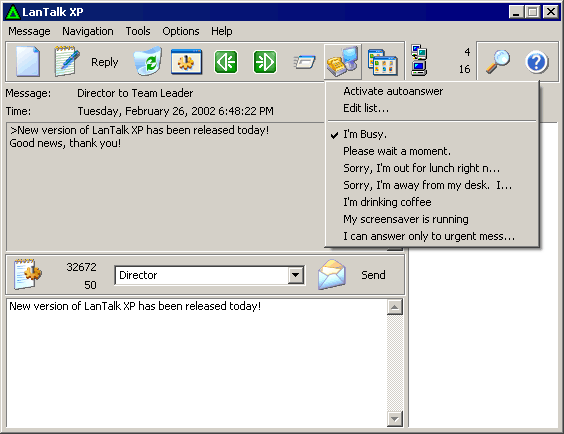
Task: Choose Edit list... menu entry
Action: [432, 108]
